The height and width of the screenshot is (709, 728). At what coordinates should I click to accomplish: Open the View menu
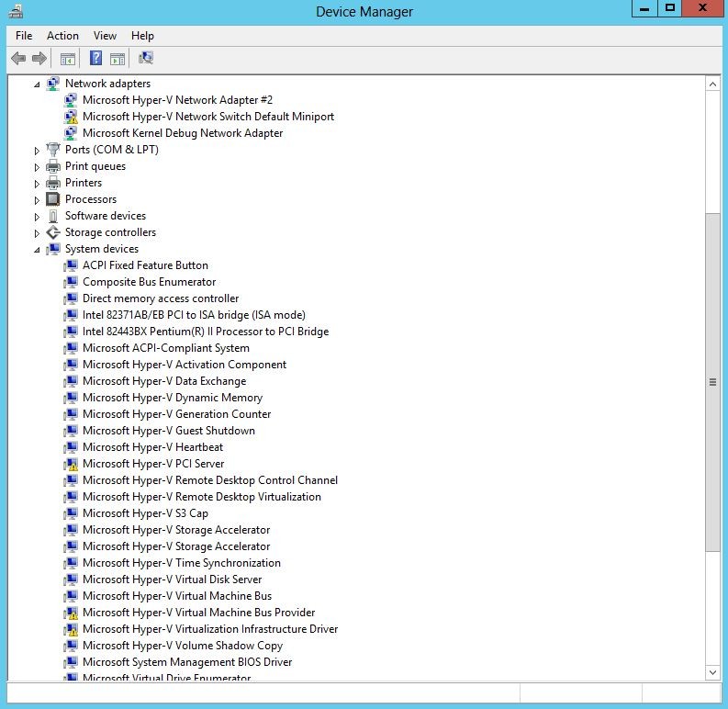(105, 36)
